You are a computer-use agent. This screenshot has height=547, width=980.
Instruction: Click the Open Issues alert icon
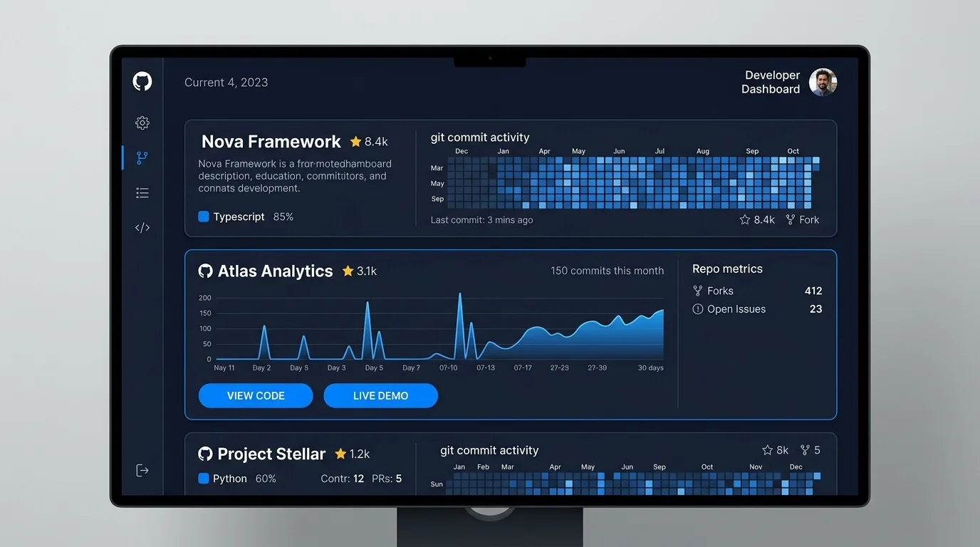[x=698, y=309]
